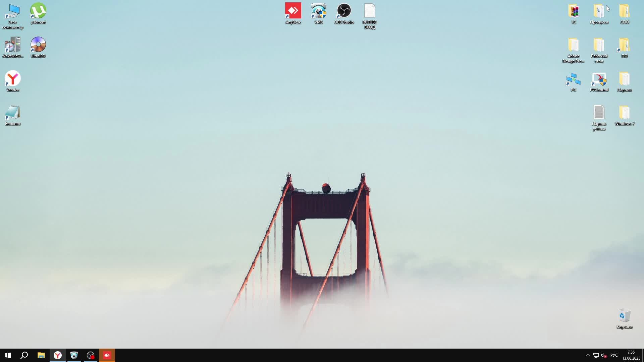
Task: Select the Пароль учетка text file
Action: (x=599, y=118)
